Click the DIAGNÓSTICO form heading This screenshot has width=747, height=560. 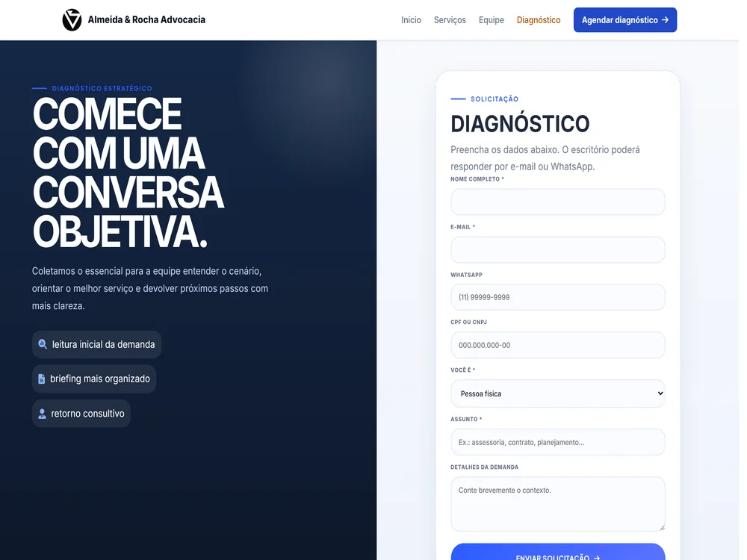pos(520,124)
